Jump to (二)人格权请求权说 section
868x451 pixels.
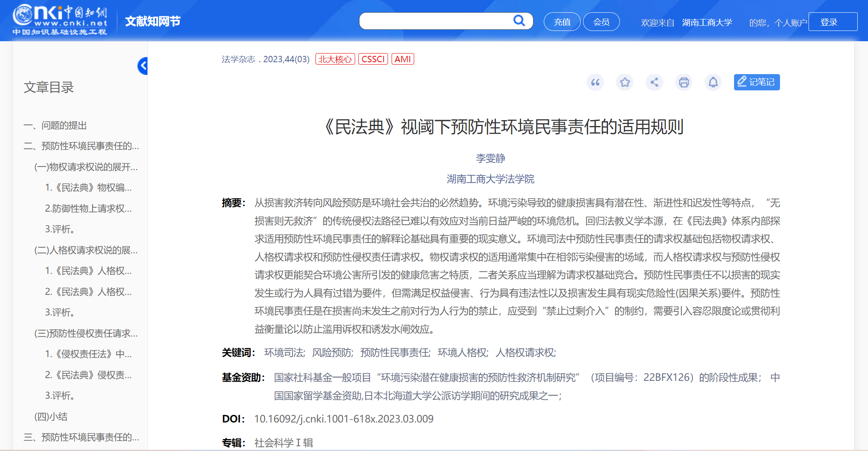click(86, 250)
